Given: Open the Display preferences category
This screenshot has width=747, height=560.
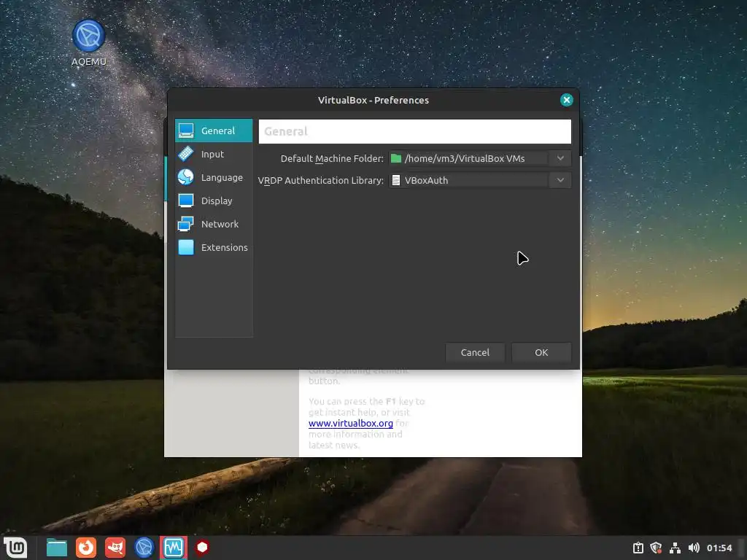Looking at the screenshot, I should [x=214, y=201].
